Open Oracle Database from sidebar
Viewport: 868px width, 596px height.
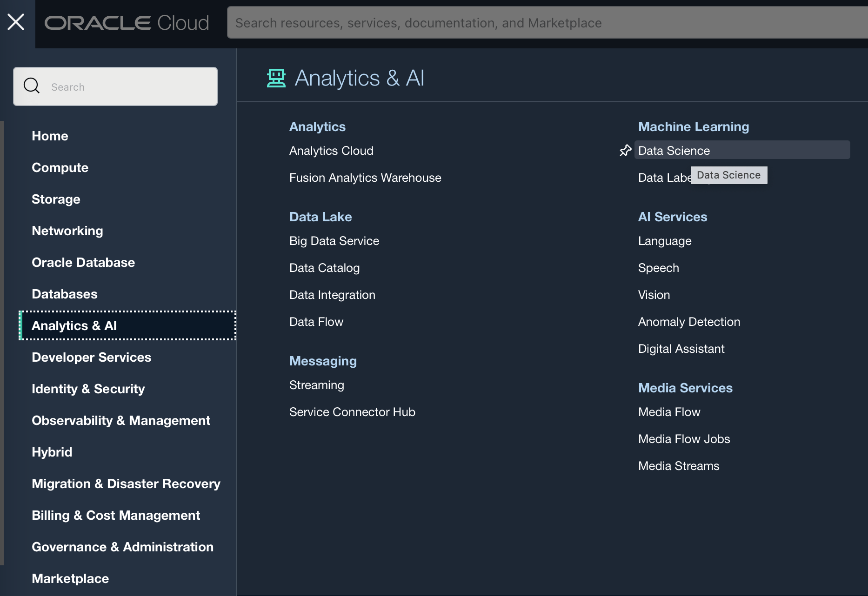[83, 262]
